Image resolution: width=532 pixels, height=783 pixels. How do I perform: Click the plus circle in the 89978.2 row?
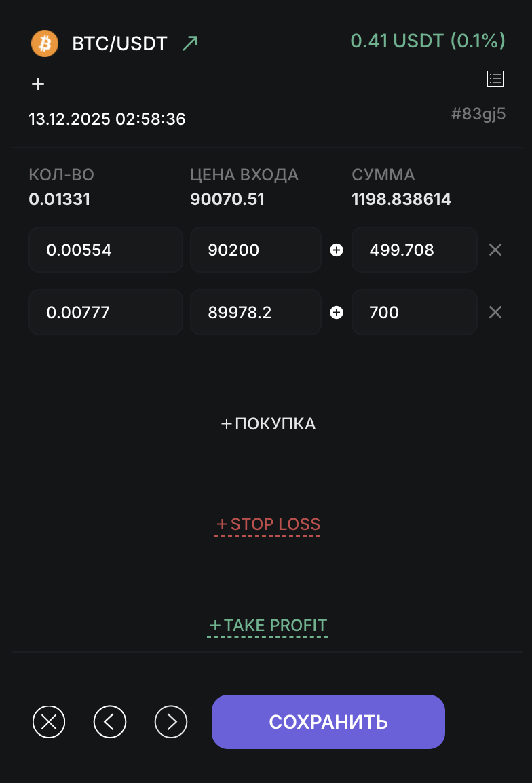click(x=336, y=313)
